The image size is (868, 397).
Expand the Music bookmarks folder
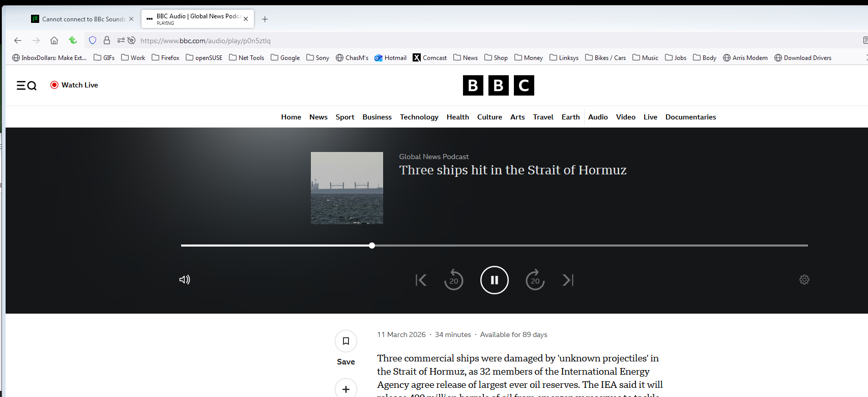(x=645, y=58)
